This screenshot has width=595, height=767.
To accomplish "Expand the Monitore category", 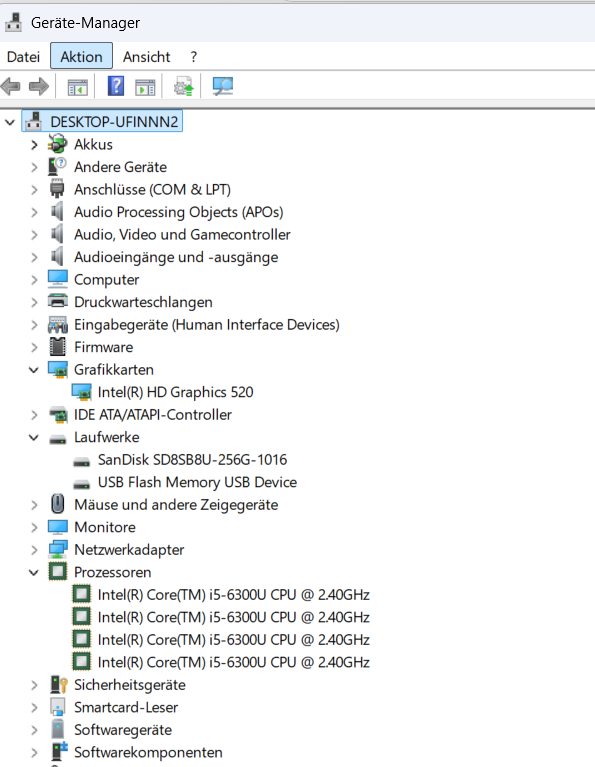I will 34,527.
